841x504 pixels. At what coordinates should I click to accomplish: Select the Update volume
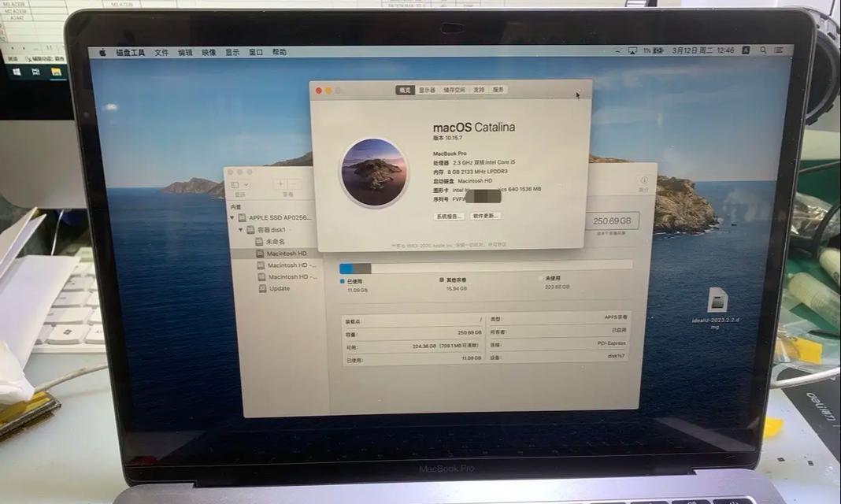278,288
